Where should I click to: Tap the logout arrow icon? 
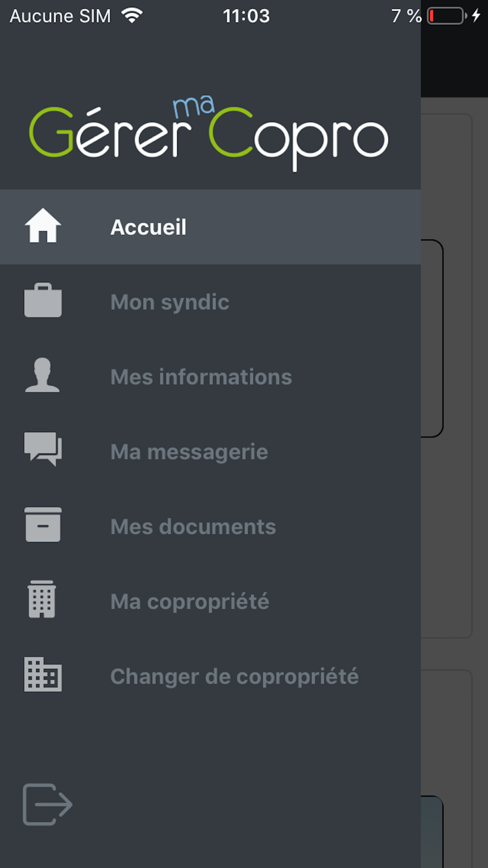click(47, 804)
